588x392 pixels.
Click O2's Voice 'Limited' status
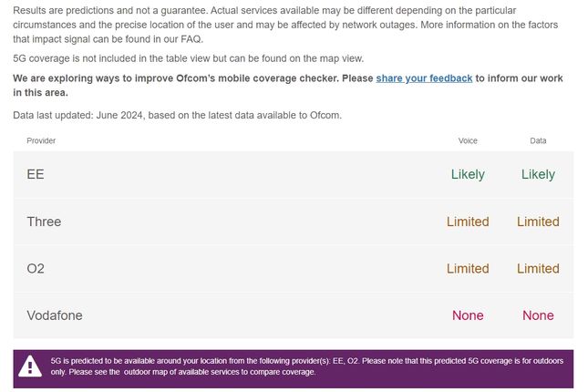point(468,269)
